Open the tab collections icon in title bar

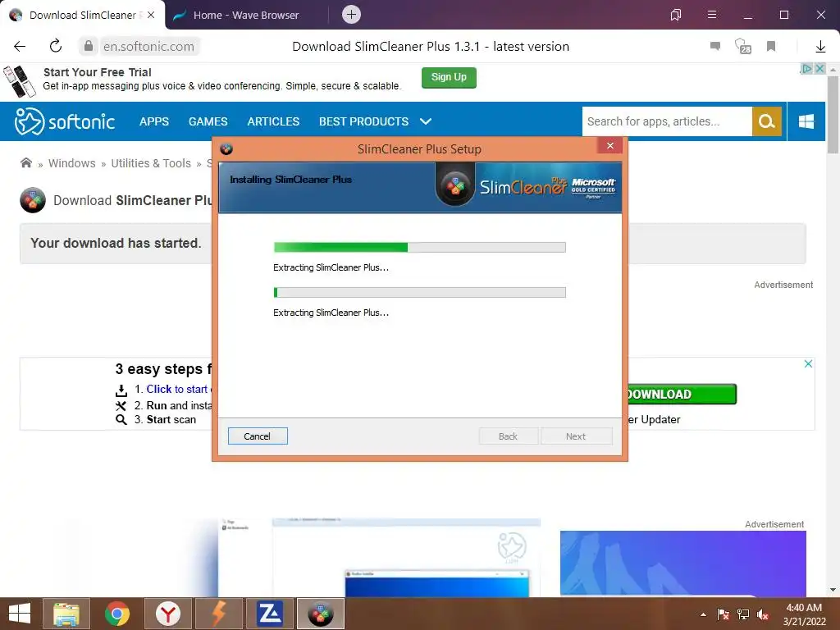(x=676, y=15)
